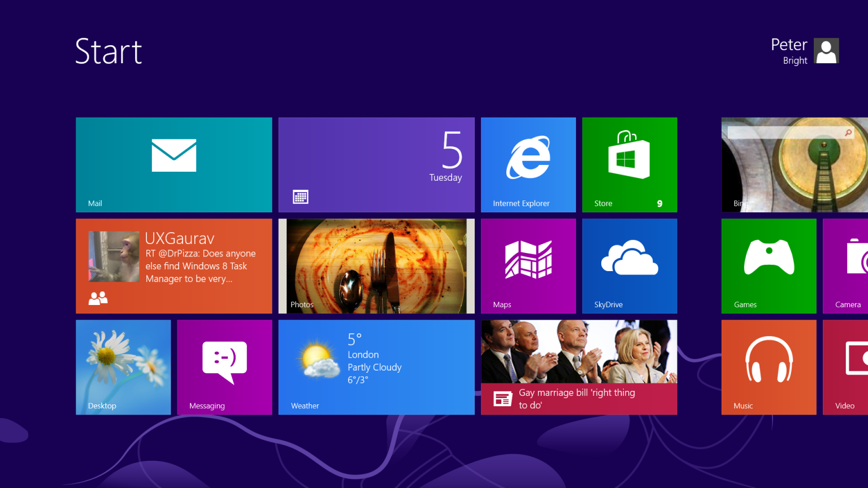Open the SkyDrive tile
The image size is (868, 488).
pyautogui.click(x=629, y=265)
